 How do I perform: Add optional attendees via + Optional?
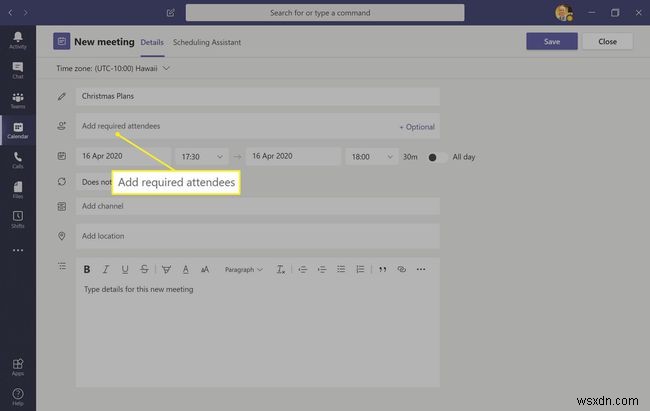coord(417,127)
